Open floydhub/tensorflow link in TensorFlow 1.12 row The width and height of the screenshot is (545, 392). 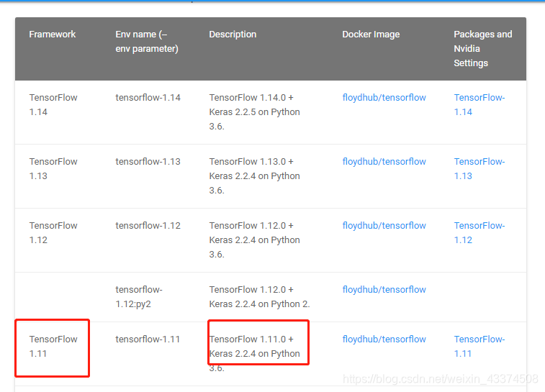pyautogui.click(x=384, y=225)
